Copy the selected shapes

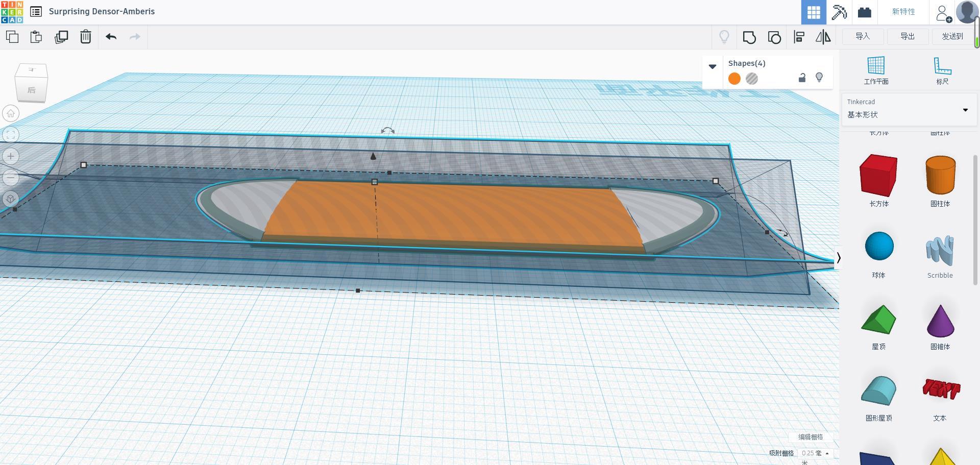click(12, 37)
